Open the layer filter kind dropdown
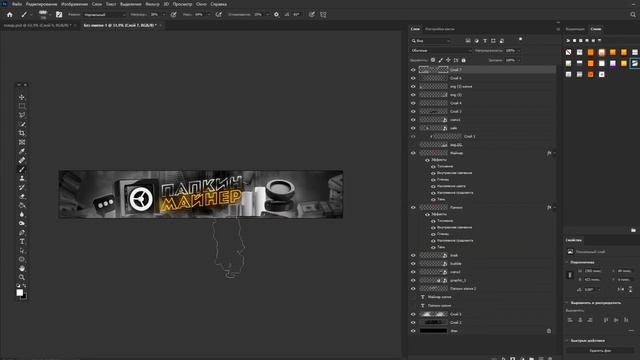The image size is (640, 360). coord(431,41)
